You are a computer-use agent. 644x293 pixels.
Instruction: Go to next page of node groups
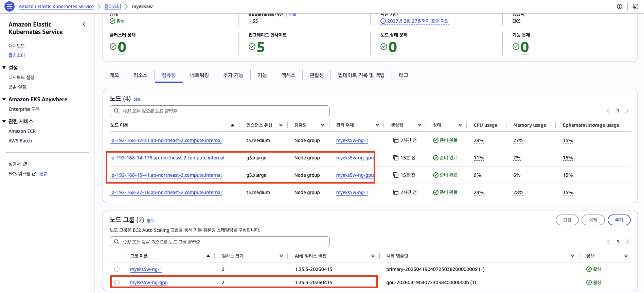point(627,242)
